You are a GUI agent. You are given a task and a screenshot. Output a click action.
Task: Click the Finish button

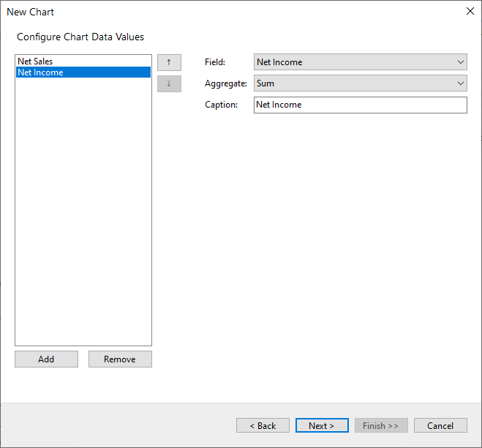(381, 425)
